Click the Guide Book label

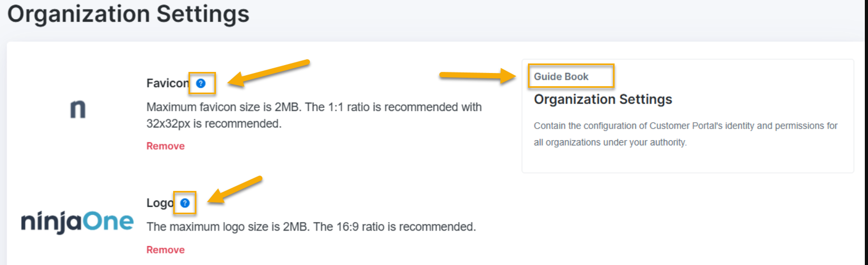pyautogui.click(x=561, y=77)
